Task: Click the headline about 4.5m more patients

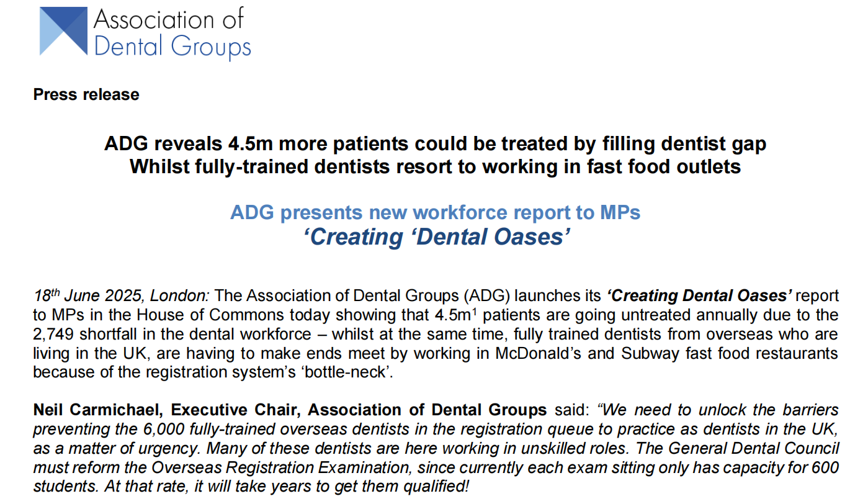Action: click(435, 144)
